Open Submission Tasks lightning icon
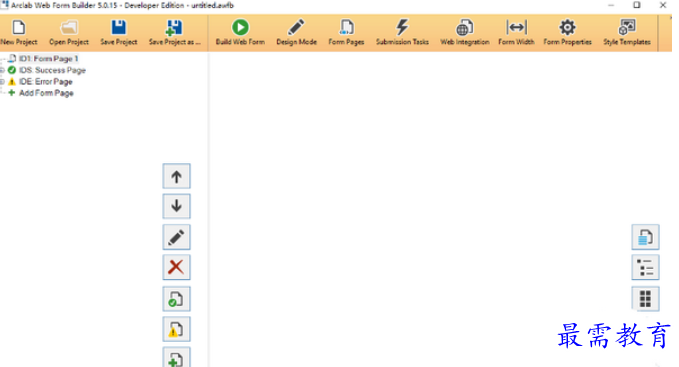 402,33
